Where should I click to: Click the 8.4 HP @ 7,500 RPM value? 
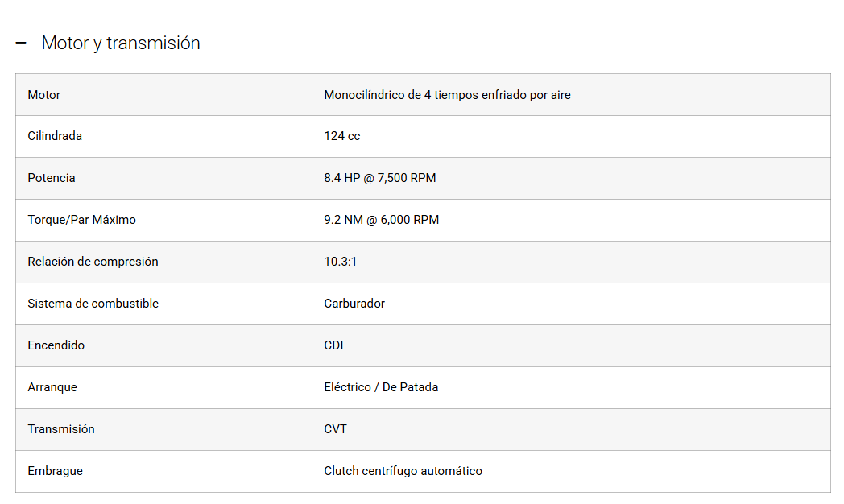tap(380, 178)
